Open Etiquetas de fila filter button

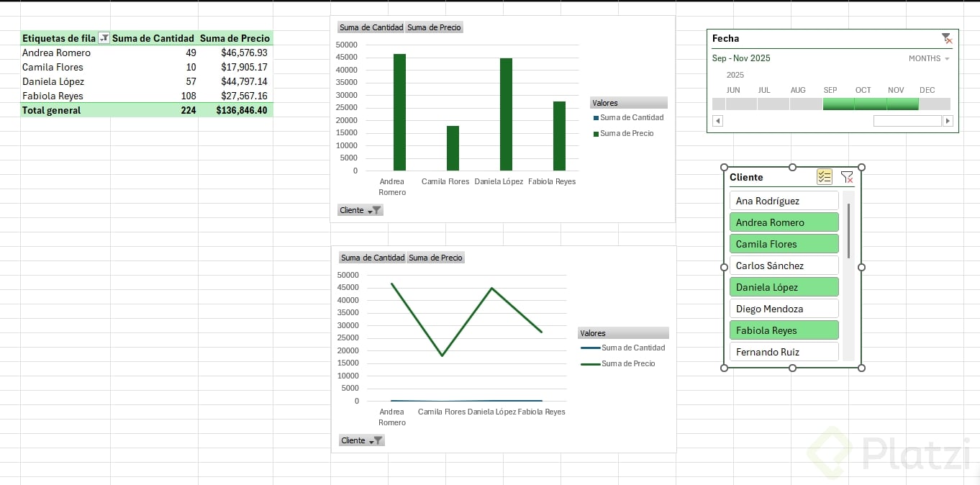[x=104, y=38]
